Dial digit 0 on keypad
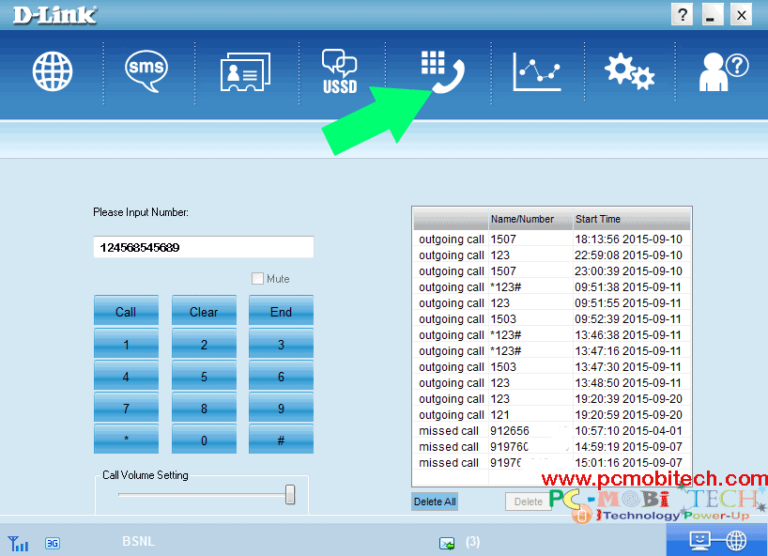Image resolution: width=768 pixels, height=556 pixels. (x=204, y=439)
